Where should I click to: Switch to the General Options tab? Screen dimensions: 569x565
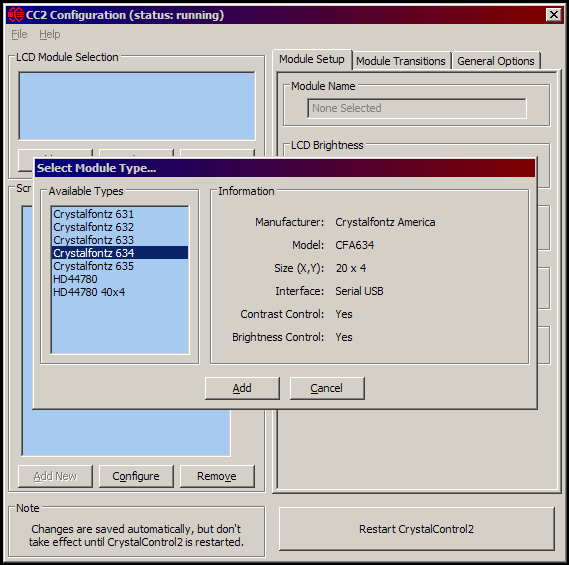(x=496, y=61)
